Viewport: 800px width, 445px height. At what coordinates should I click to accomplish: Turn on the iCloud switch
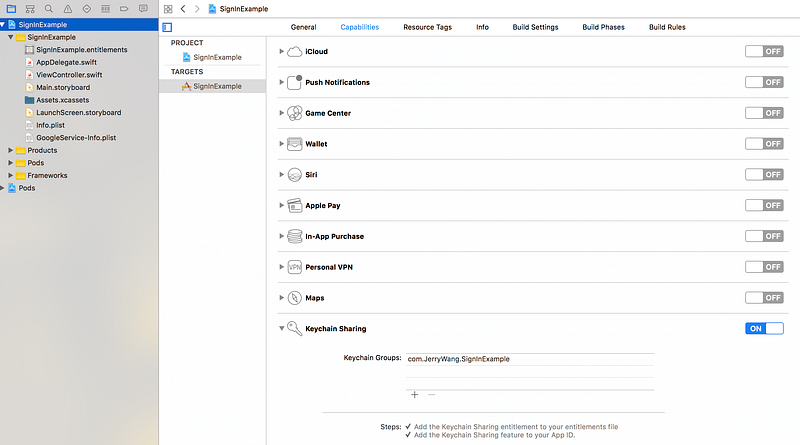tap(764, 52)
